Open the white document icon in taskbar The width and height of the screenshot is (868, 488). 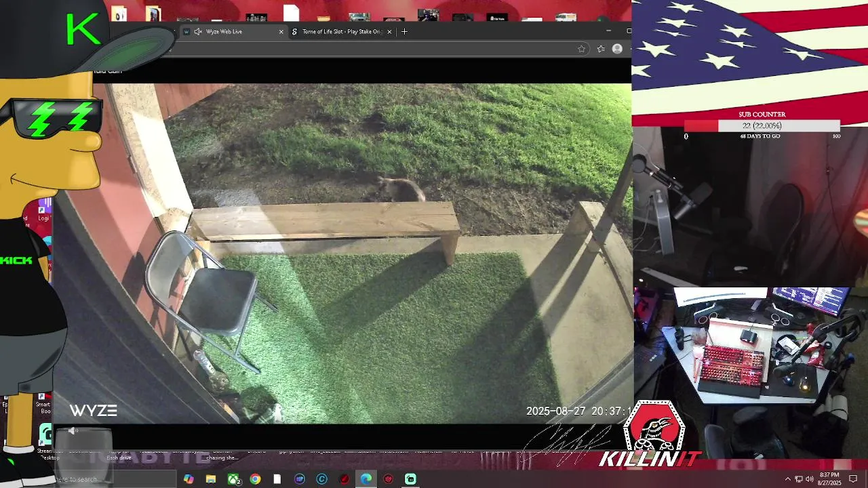pyautogui.click(x=277, y=479)
